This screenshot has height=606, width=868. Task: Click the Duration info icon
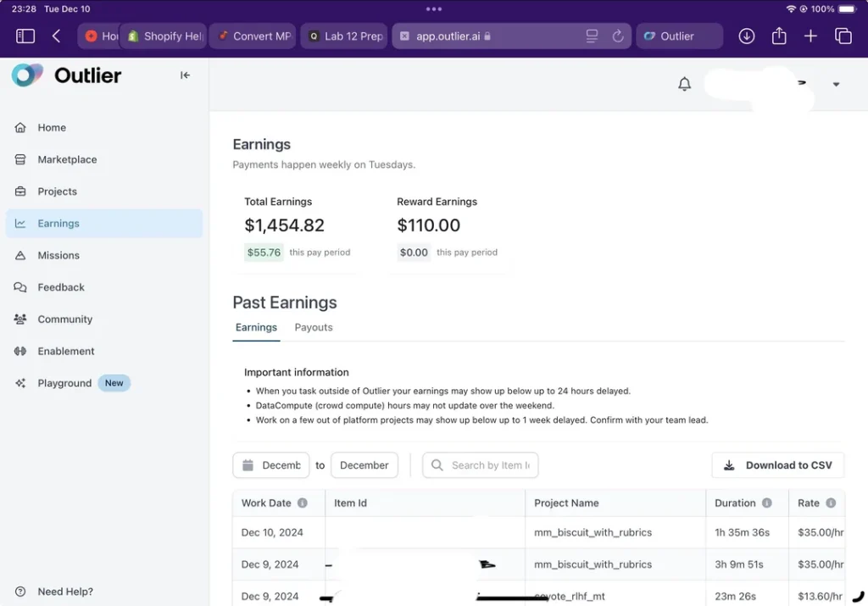click(x=767, y=503)
